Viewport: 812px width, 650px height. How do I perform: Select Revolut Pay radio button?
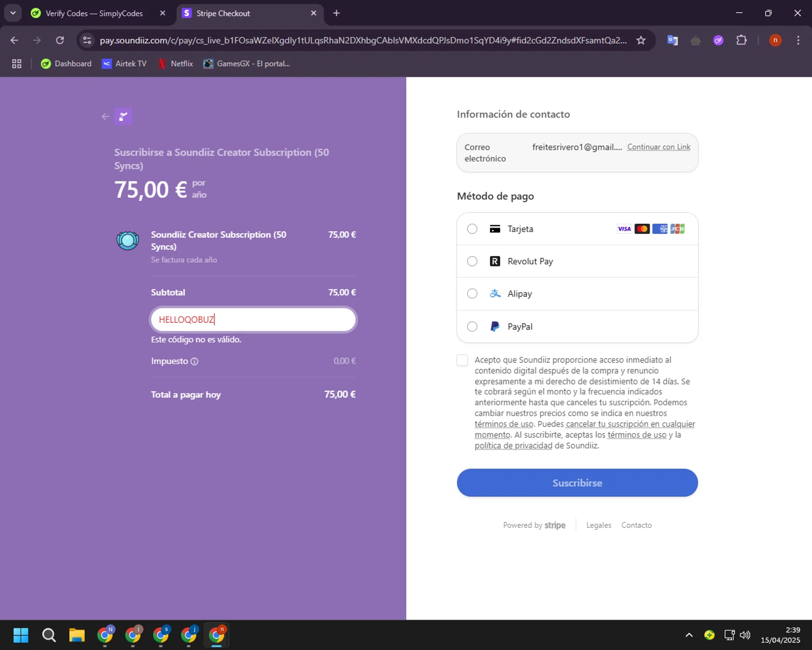coord(472,261)
